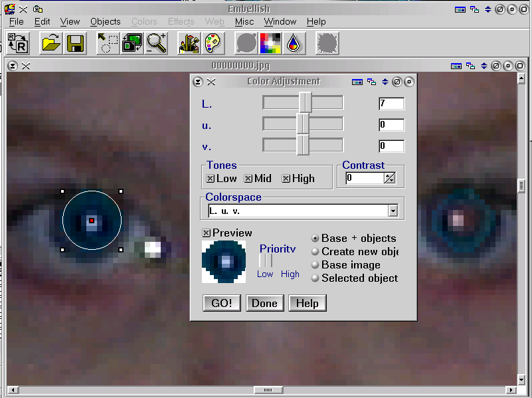Disable the Preview checkbox
Viewport: 532px width, 398px height.
tap(207, 233)
